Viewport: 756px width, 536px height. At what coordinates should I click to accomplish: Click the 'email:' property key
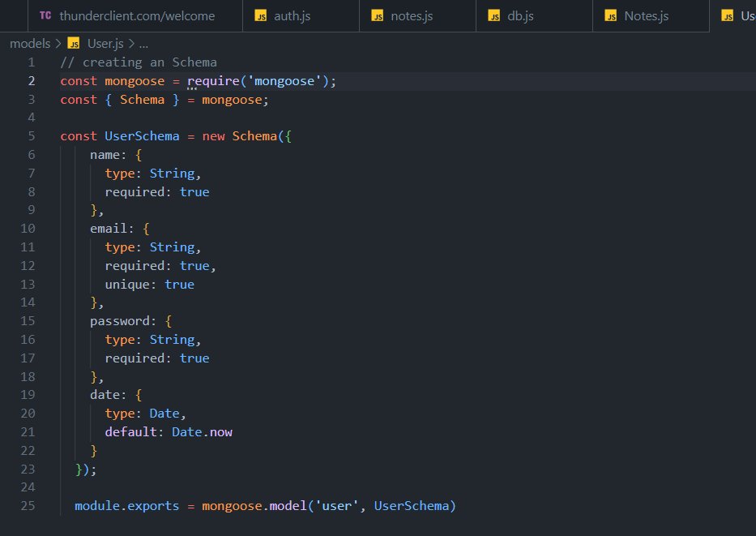click(x=112, y=228)
